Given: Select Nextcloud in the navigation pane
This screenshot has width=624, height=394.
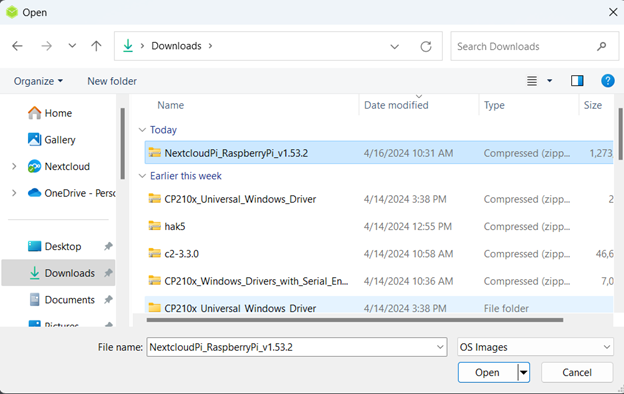Looking at the screenshot, I should coord(59,166).
